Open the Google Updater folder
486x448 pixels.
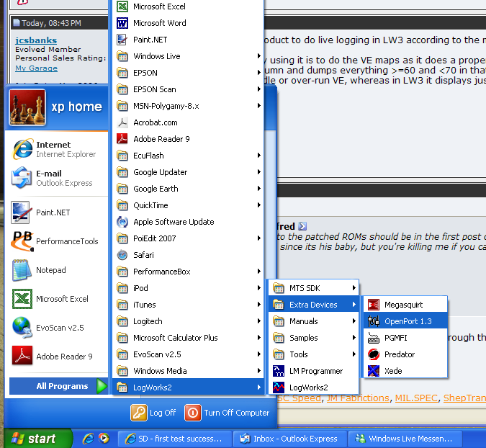pyautogui.click(x=188, y=172)
